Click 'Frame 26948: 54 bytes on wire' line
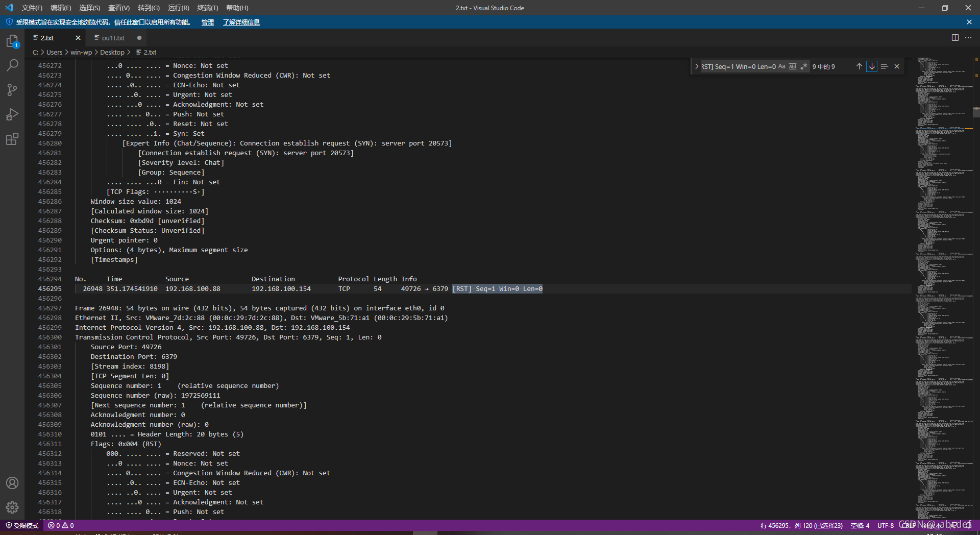 click(260, 308)
